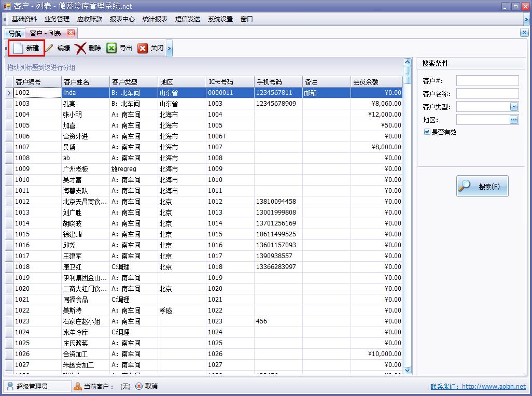Expand the toolbar overflow arrow after 关闭
Image resolution: width=532 pixels, height=396 pixels.
click(170, 49)
